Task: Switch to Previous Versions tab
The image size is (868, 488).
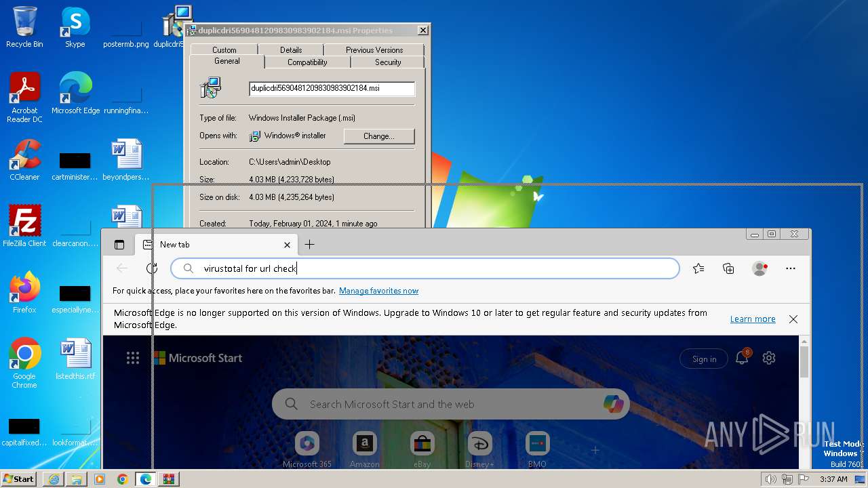Action: click(374, 49)
